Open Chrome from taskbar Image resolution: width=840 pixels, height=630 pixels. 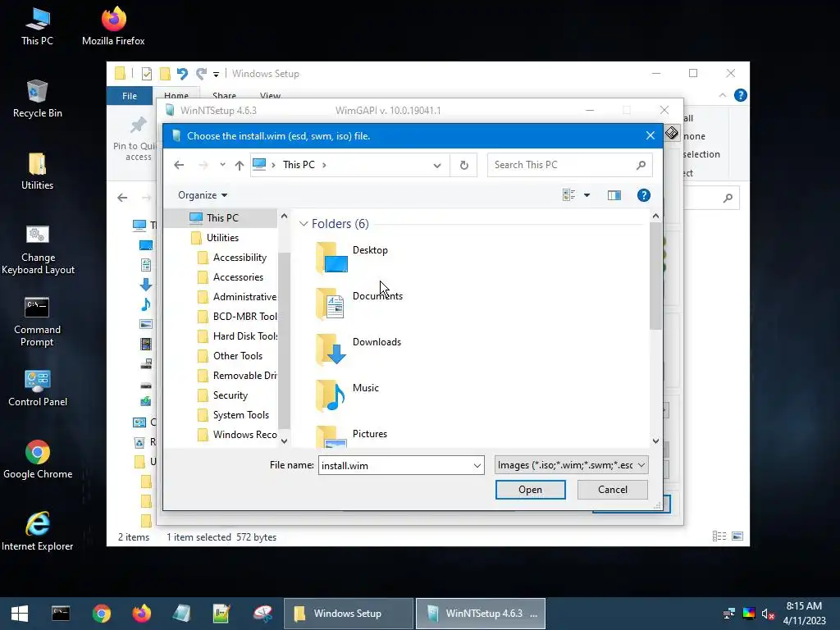101,614
